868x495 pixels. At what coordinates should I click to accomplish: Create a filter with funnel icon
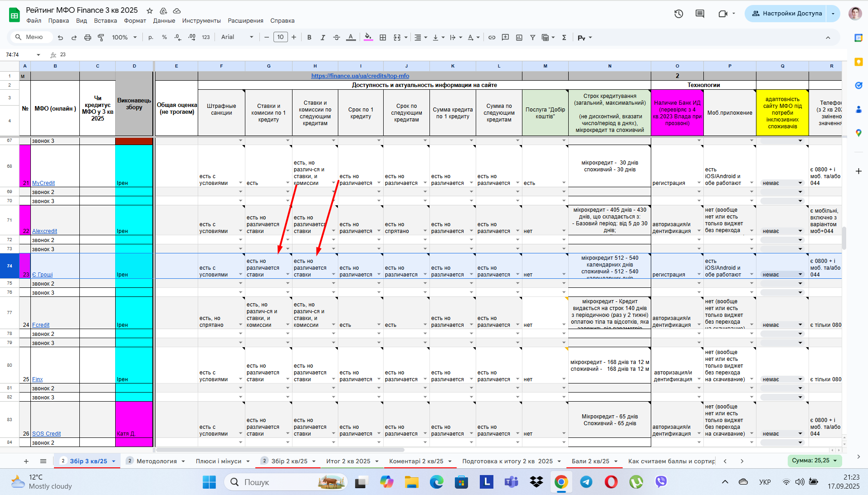click(x=533, y=38)
